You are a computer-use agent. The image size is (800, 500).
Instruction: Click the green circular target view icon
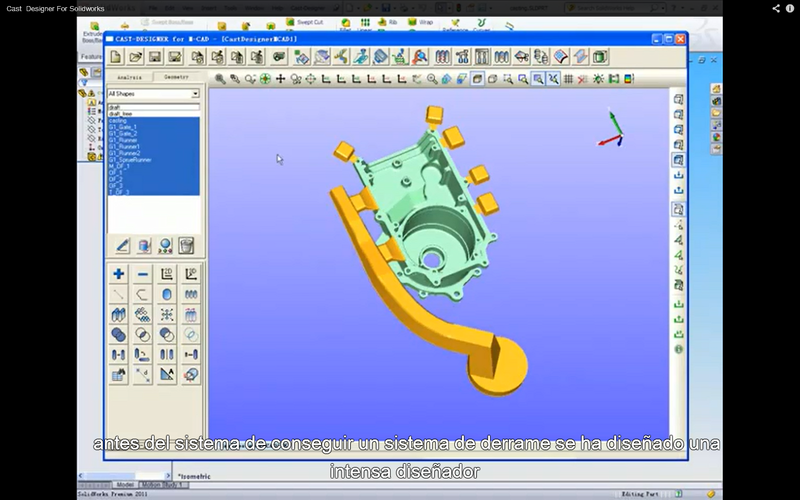coord(265,79)
